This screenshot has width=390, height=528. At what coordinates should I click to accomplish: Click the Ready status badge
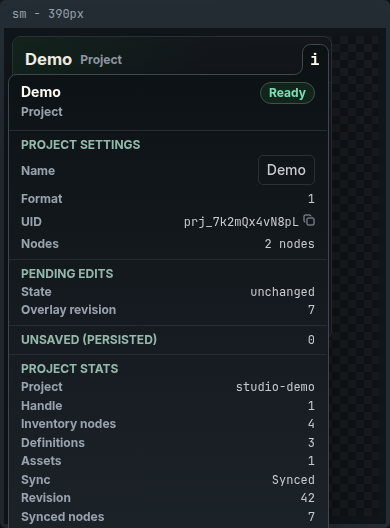[x=287, y=93]
